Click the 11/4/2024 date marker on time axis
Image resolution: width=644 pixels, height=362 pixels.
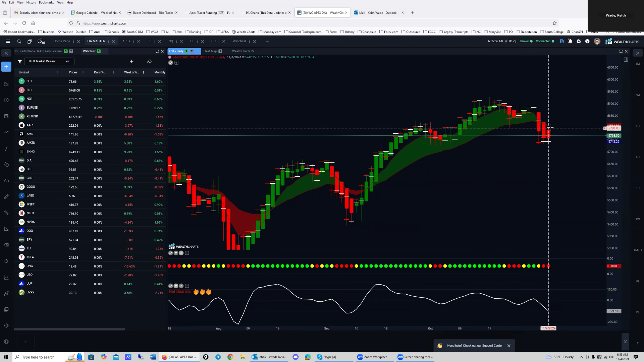coord(548,328)
